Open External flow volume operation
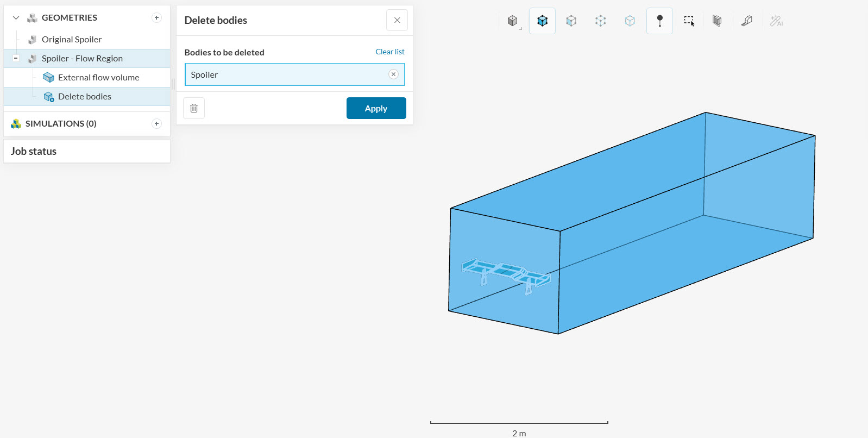The width and height of the screenshot is (868, 438). click(98, 78)
